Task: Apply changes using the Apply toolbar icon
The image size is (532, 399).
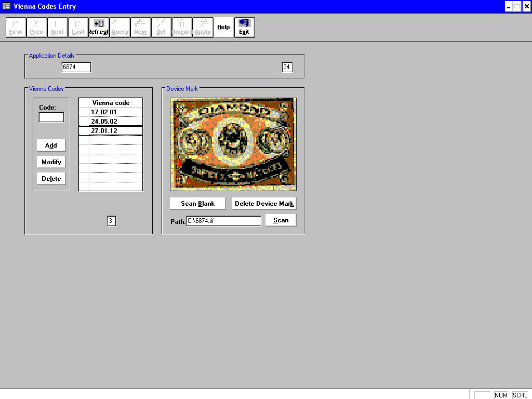Action: pos(203,27)
